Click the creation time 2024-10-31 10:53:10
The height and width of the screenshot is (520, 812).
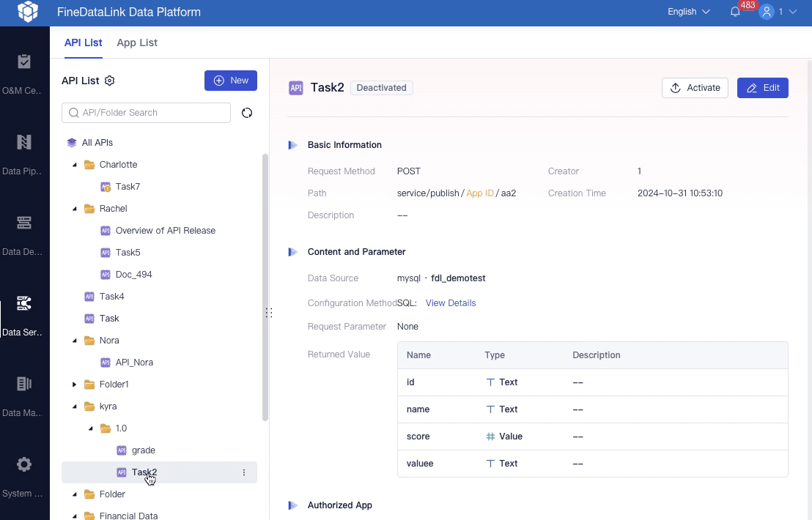680,193
